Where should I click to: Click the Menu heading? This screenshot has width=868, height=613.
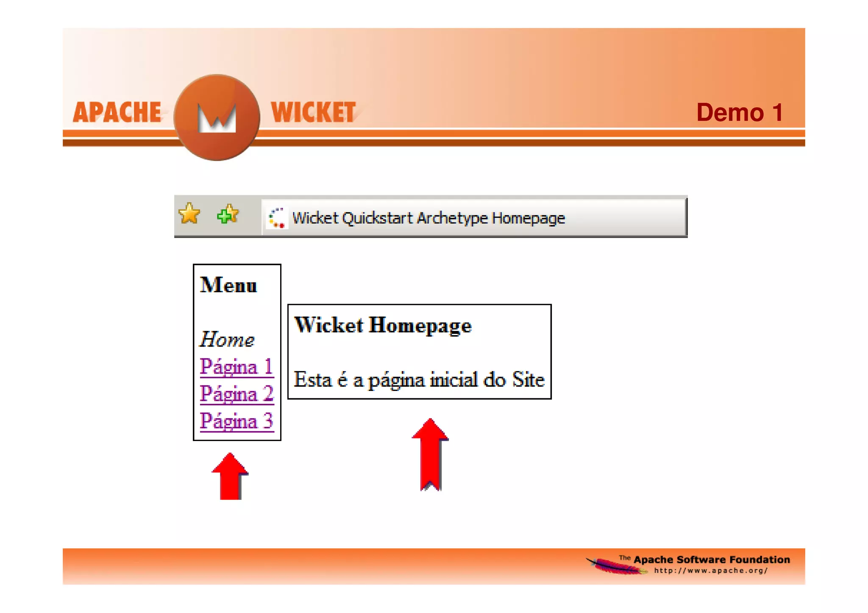pos(229,285)
